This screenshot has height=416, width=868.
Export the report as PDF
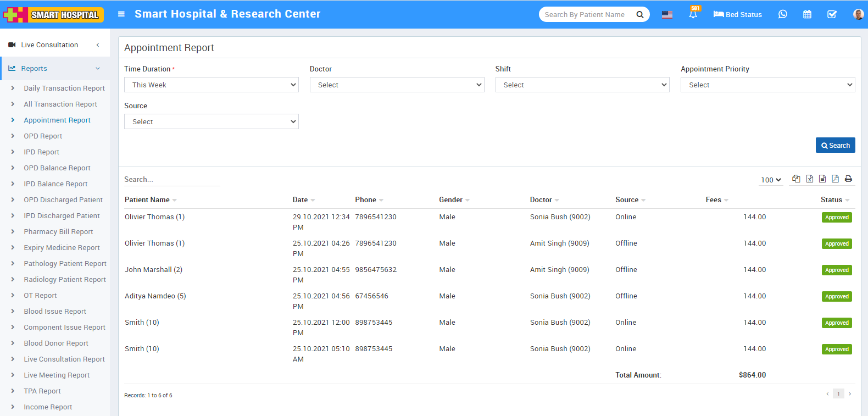tap(835, 179)
